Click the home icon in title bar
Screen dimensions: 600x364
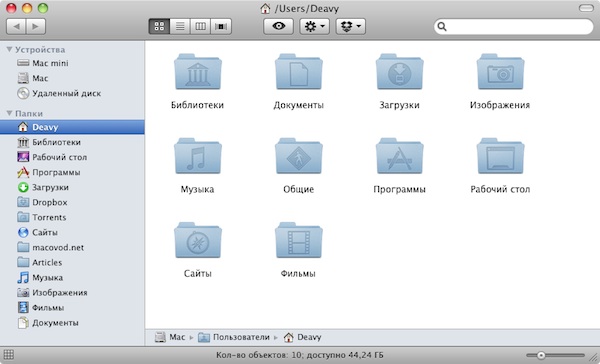(265, 8)
